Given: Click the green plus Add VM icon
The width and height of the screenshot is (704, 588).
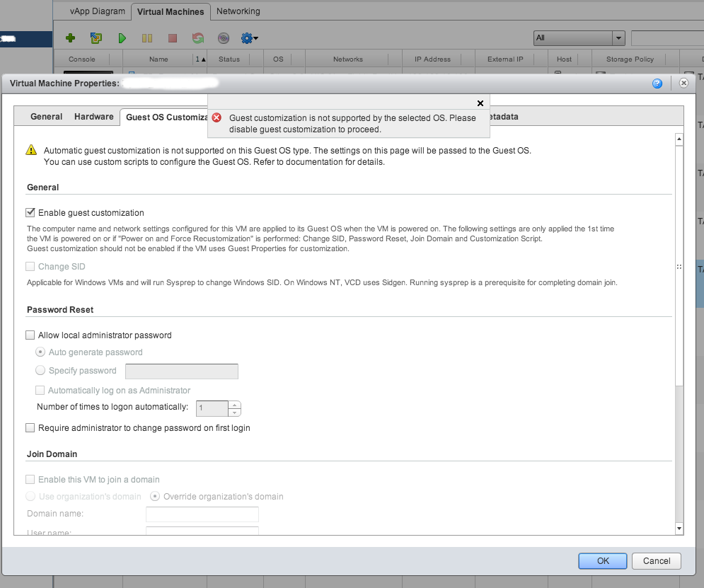Looking at the screenshot, I should click(x=70, y=38).
